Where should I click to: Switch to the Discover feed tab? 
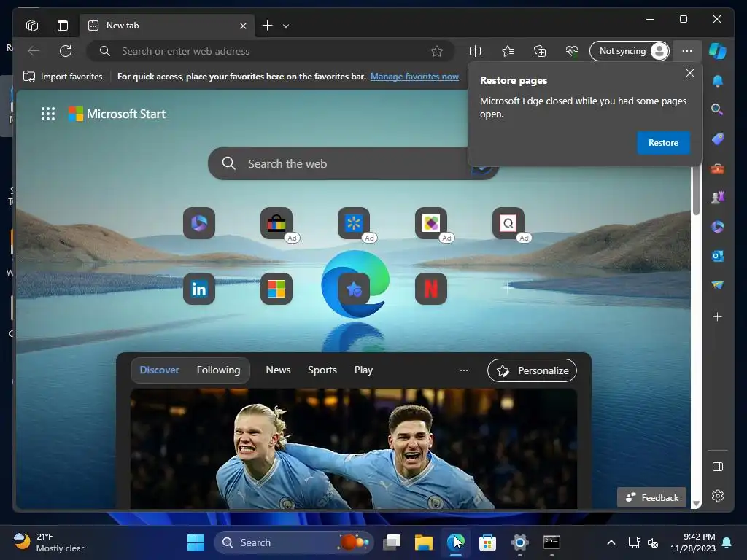(x=159, y=370)
